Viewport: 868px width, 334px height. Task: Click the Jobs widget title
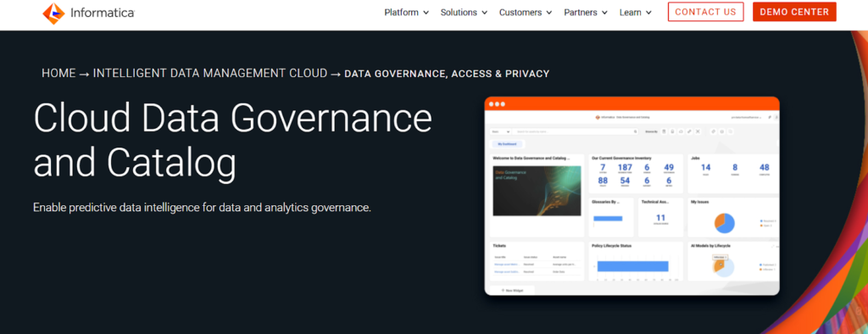pos(695,158)
